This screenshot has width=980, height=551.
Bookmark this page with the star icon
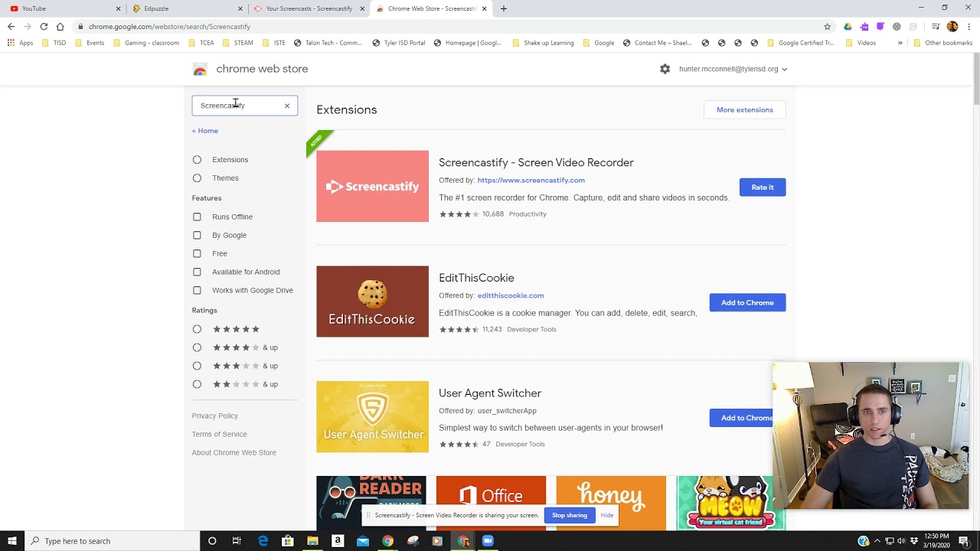tap(827, 26)
